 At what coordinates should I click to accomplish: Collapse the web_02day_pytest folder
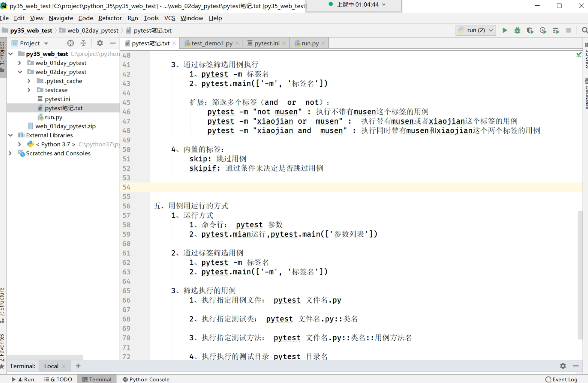20,72
